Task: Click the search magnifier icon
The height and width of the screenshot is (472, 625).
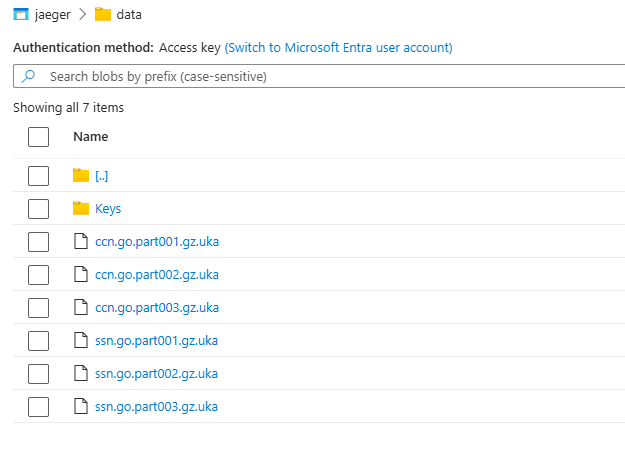Action: (x=29, y=76)
